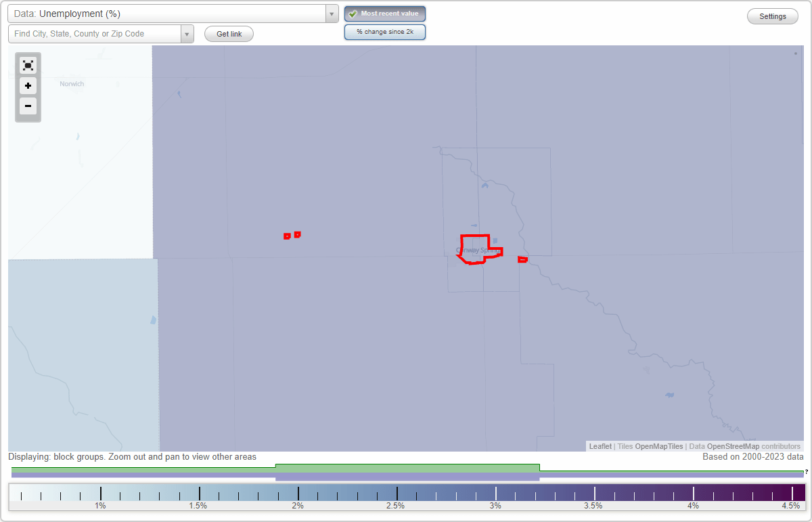The image size is (812, 522).
Task: Enter fullscreen map mode
Action: coord(28,65)
